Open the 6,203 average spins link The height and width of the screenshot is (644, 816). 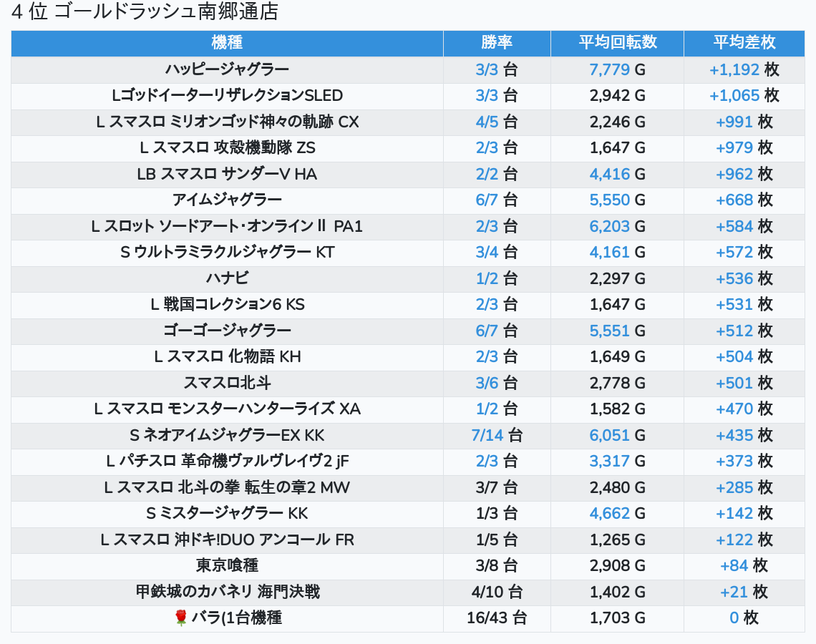[609, 226]
